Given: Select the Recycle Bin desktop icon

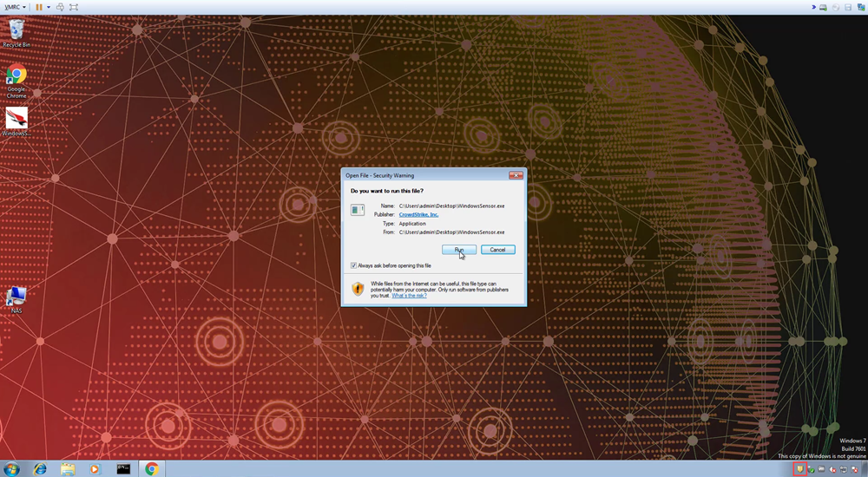Looking at the screenshot, I should click(x=16, y=32).
